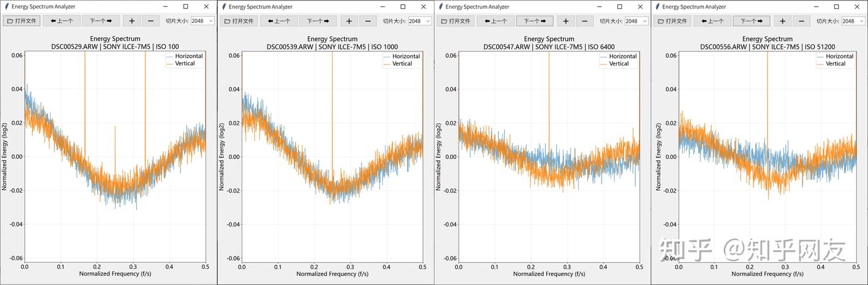
Task: Click plus button in ISO 100 window
Action: [x=131, y=20]
